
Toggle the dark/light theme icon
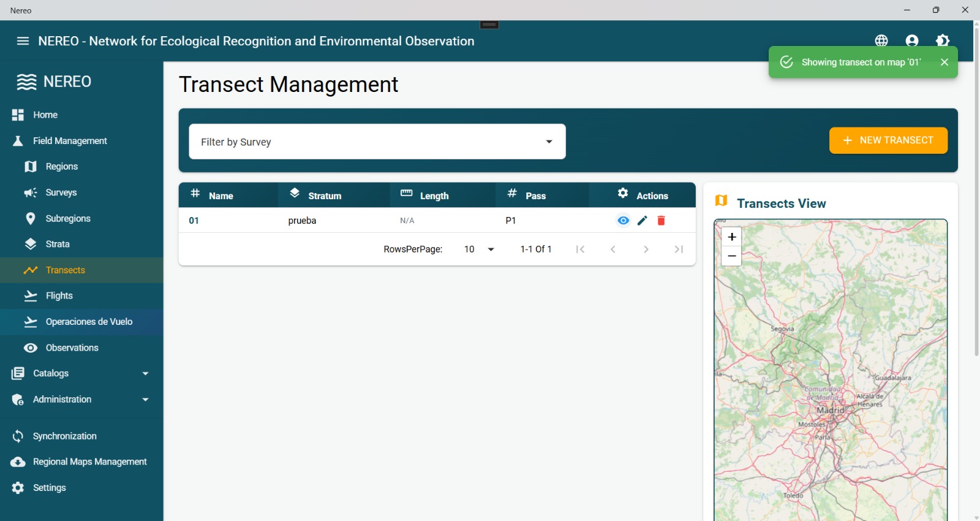(x=943, y=40)
